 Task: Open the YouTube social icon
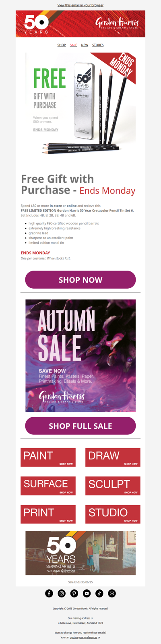[x=87, y=593]
